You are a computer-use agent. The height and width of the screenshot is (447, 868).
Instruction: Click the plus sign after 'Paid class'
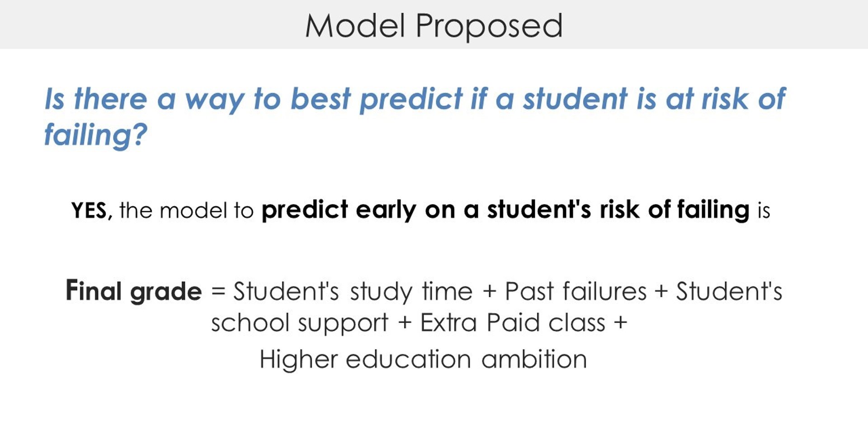pos(621,323)
